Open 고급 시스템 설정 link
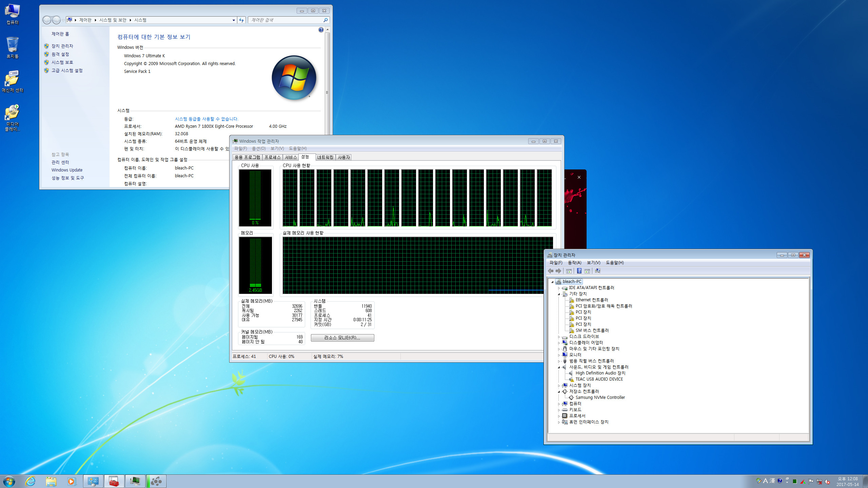The height and width of the screenshot is (488, 868). point(67,70)
